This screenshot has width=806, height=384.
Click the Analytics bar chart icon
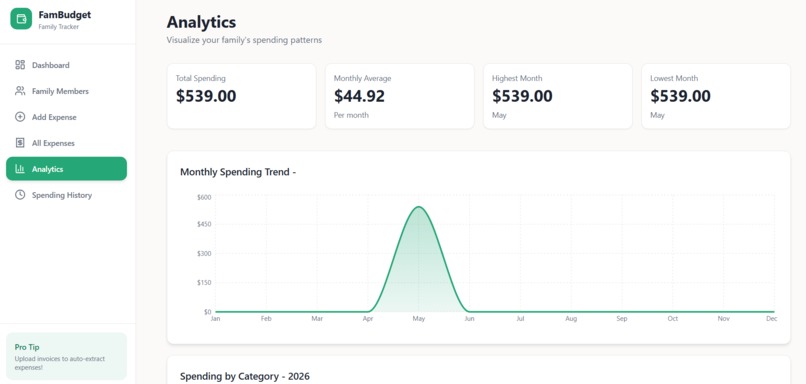pyautogui.click(x=20, y=169)
